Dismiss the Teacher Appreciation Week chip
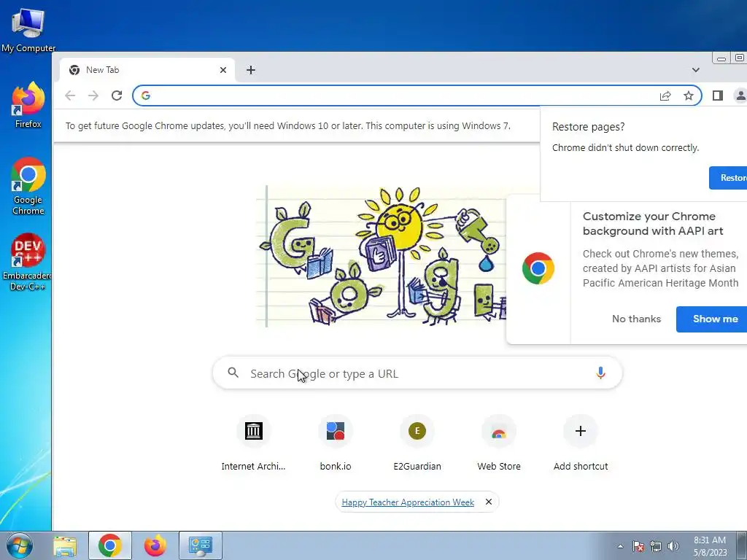747x560 pixels. 488,502
